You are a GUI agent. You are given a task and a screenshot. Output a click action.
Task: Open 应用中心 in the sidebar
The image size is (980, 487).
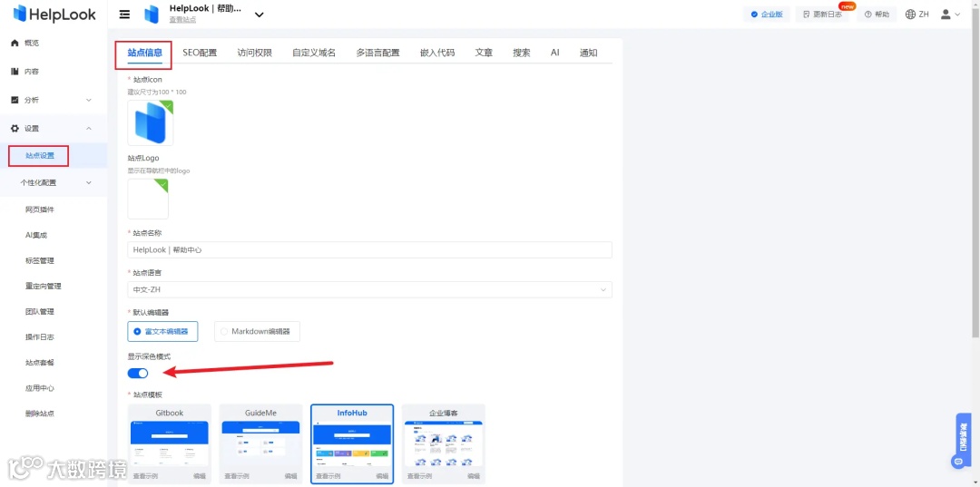(x=40, y=388)
